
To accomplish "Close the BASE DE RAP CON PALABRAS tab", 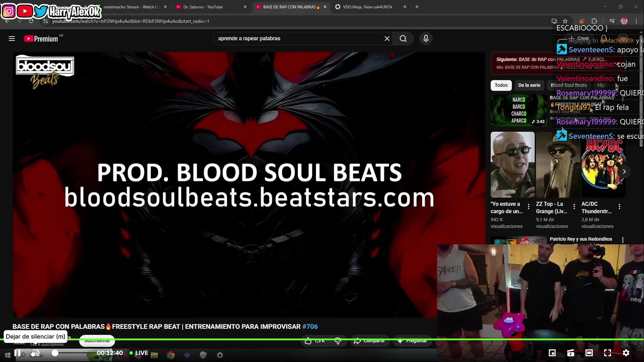I will (325, 7).
